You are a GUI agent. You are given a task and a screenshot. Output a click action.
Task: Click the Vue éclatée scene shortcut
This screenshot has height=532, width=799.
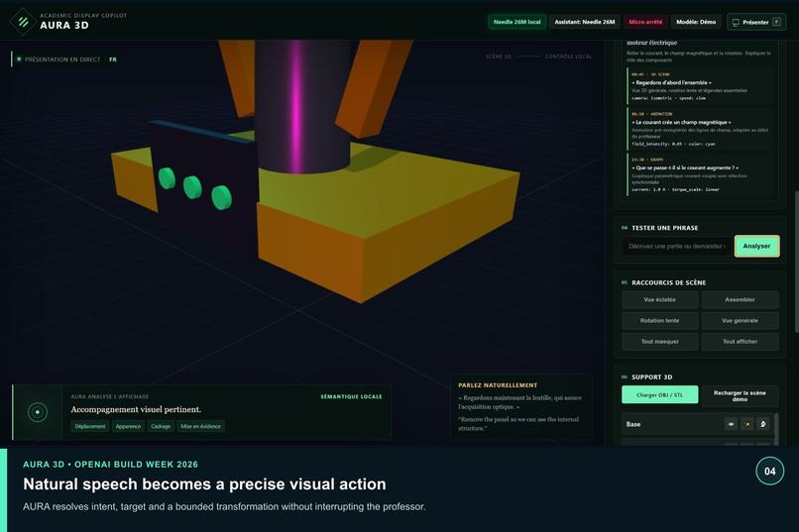(x=659, y=300)
